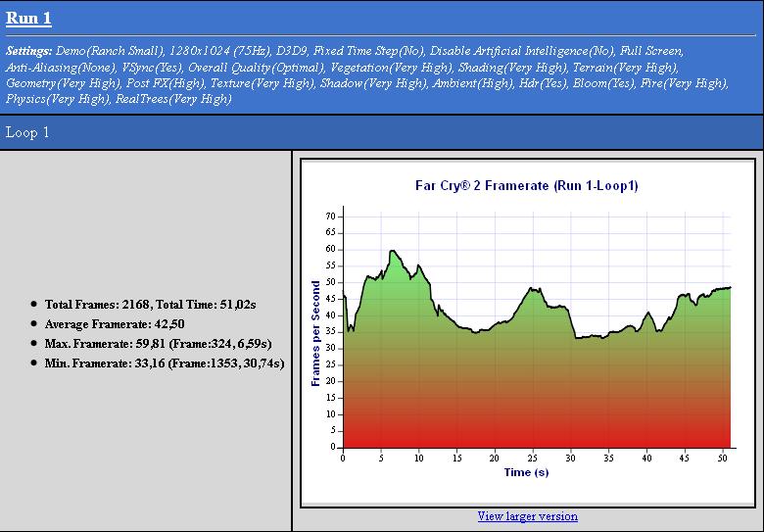Click the 'Anti-Aliasing(None)' setting text
Viewport: 764px width, 532px height.
point(61,68)
